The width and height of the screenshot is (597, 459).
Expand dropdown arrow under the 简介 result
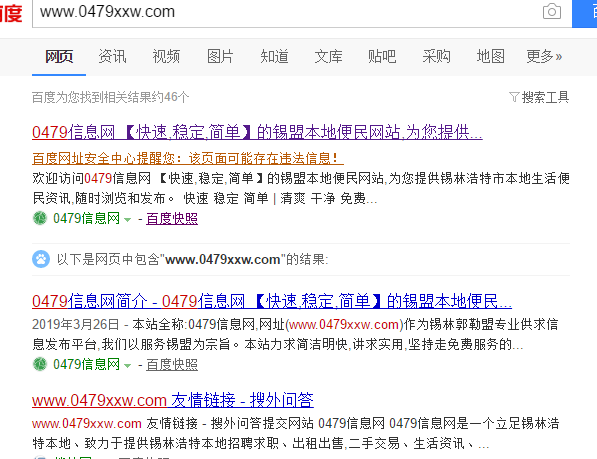click(x=128, y=365)
